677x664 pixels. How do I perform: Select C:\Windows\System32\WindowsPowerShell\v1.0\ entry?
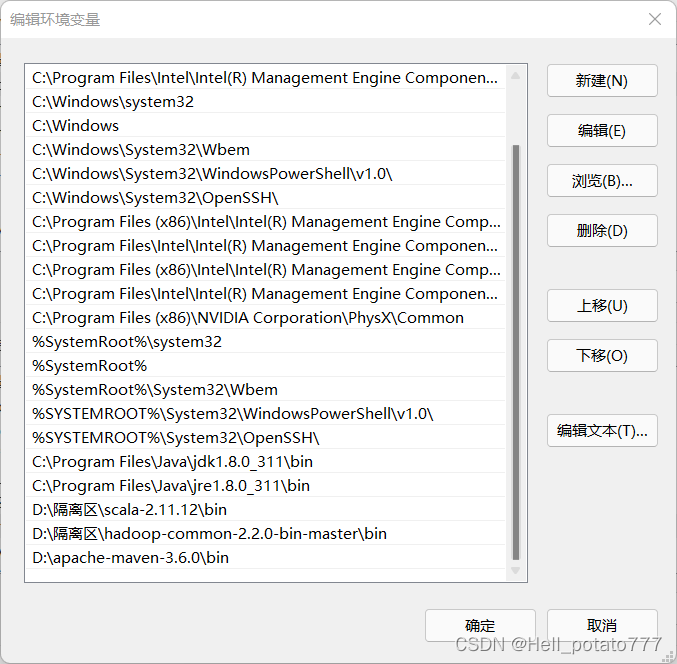click(x=265, y=174)
